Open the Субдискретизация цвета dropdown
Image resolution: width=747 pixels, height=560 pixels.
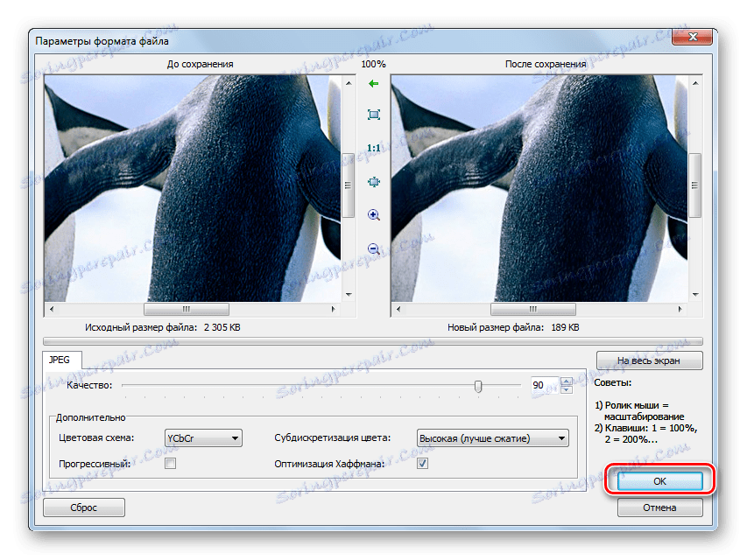point(493,438)
